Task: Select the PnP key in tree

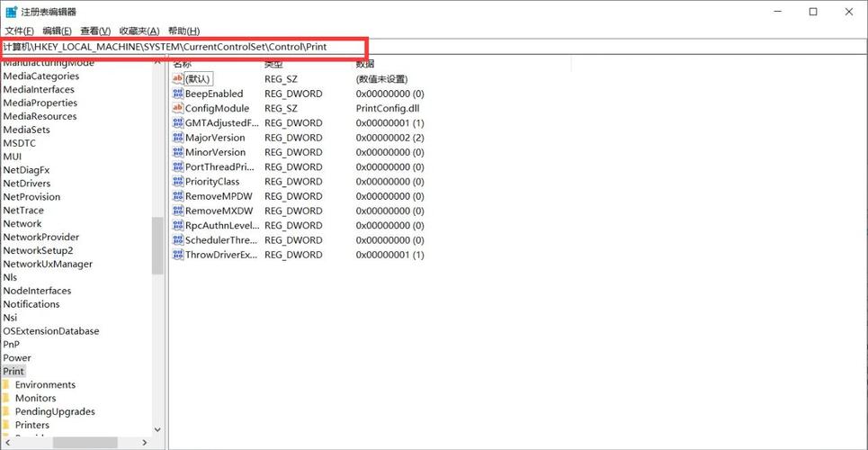Action: [x=11, y=344]
